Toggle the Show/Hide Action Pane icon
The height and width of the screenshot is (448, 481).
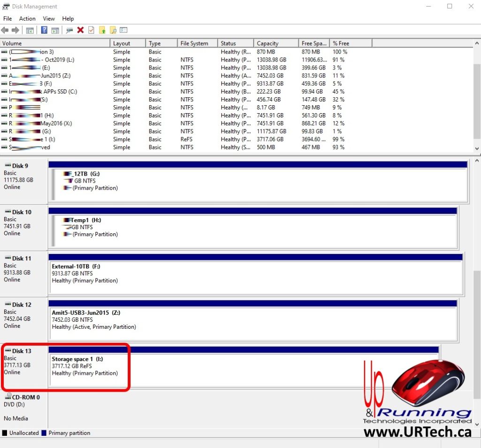(54, 30)
